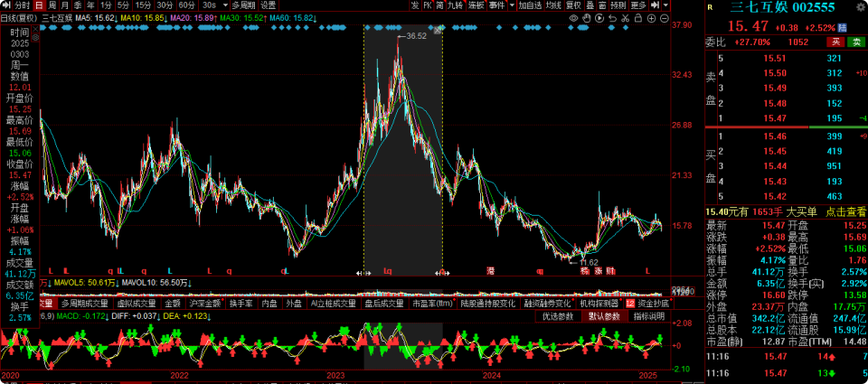
Task: Switch to 30分 minute chart
Action: [x=165, y=5]
